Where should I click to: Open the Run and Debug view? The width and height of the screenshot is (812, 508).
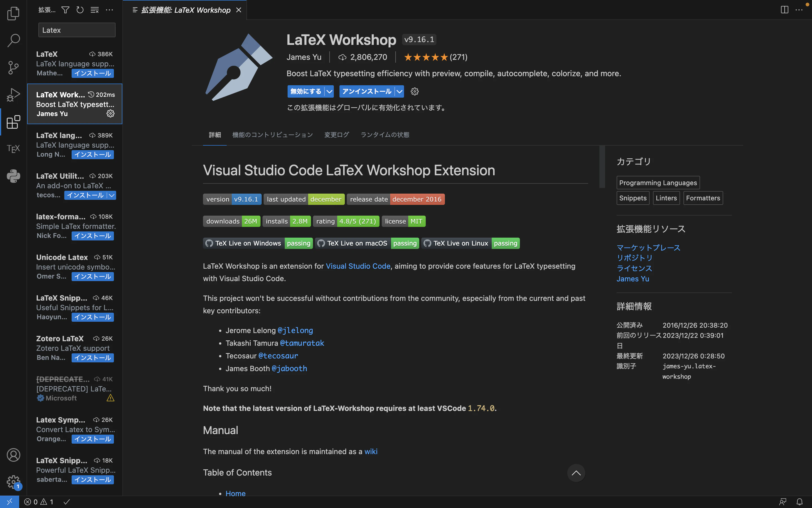(x=14, y=95)
